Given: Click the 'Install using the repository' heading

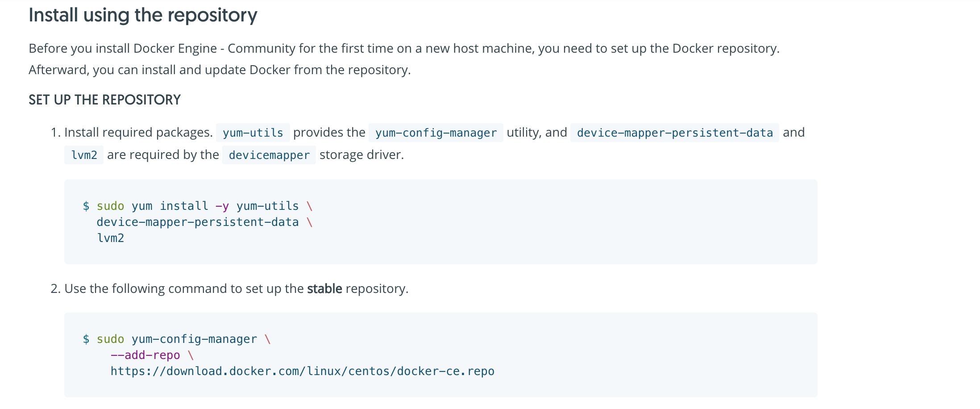Looking at the screenshot, I should [143, 15].
